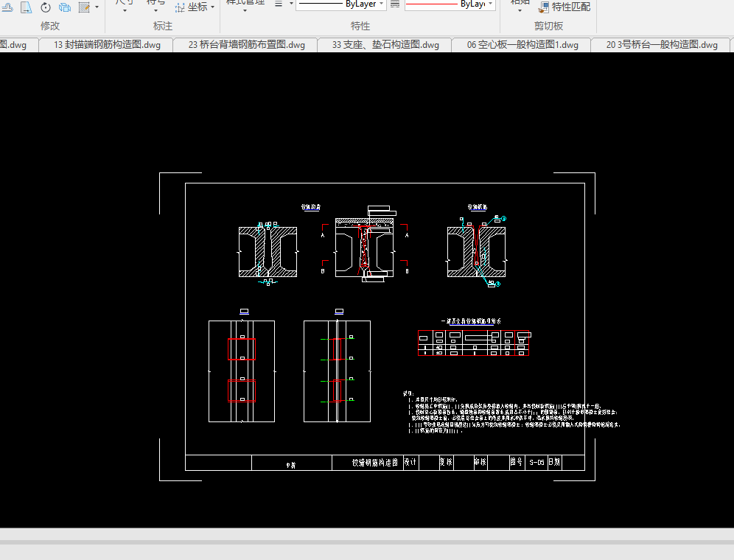This screenshot has height=560, width=734.
Task: Click the 特性匹配 match properties button
Action: (x=565, y=7)
